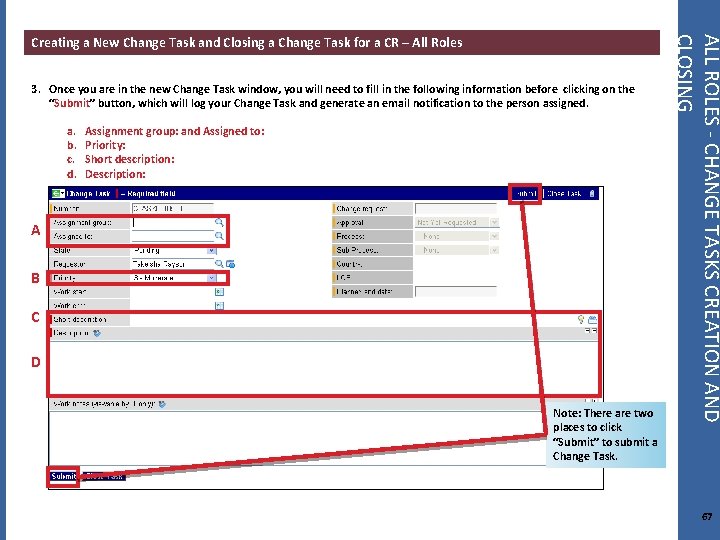Click the Submit button below the form
The width and height of the screenshot is (720, 540).
[x=63, y=476]
